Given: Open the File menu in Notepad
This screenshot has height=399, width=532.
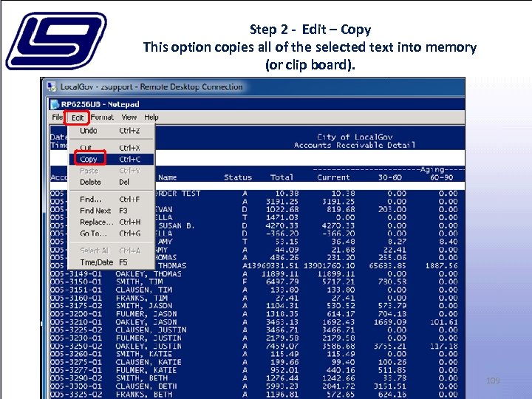Looking at the screenshot, I should [57, 117].
